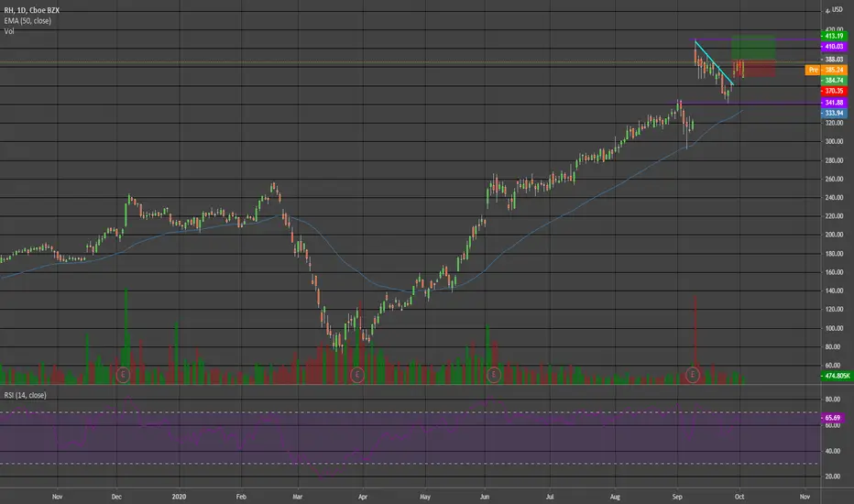Open the earnings marker at June
Image resolution: width=854 pixels, height=504 pixels.
click(494, 375)
